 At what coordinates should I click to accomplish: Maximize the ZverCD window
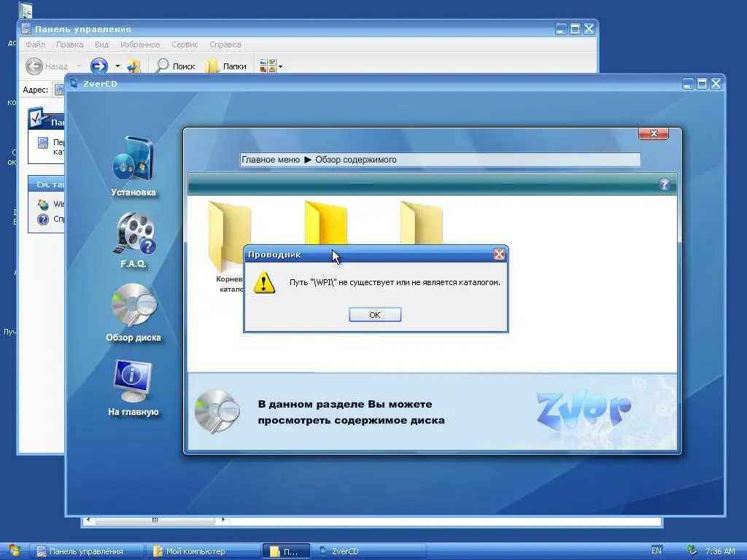(702, 84)
